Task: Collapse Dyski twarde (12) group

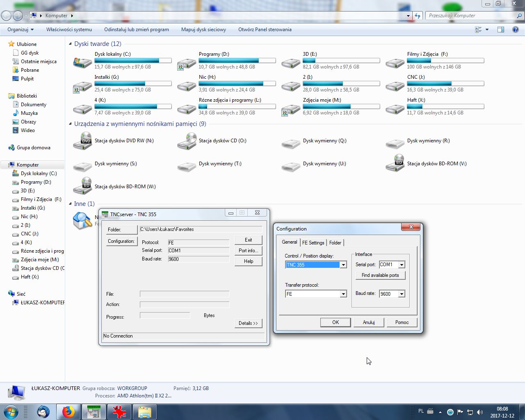Action: click(71, 44)
